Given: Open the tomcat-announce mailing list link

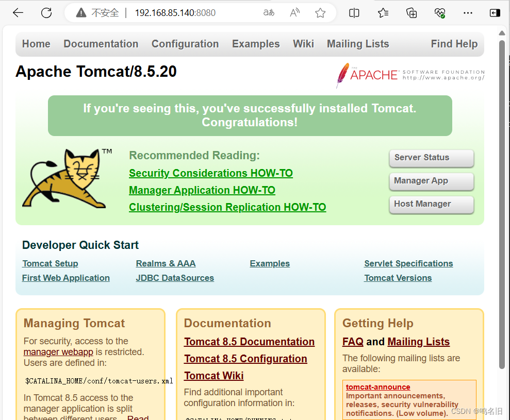Looking at the screenshot, I should click(378, 387).
